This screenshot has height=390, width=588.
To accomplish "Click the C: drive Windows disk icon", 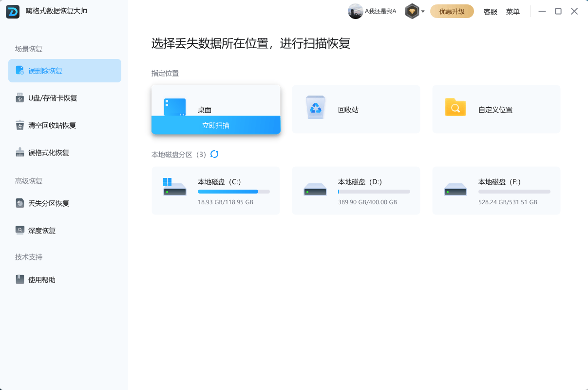I will pyautogui.click(x=174, y=187).
